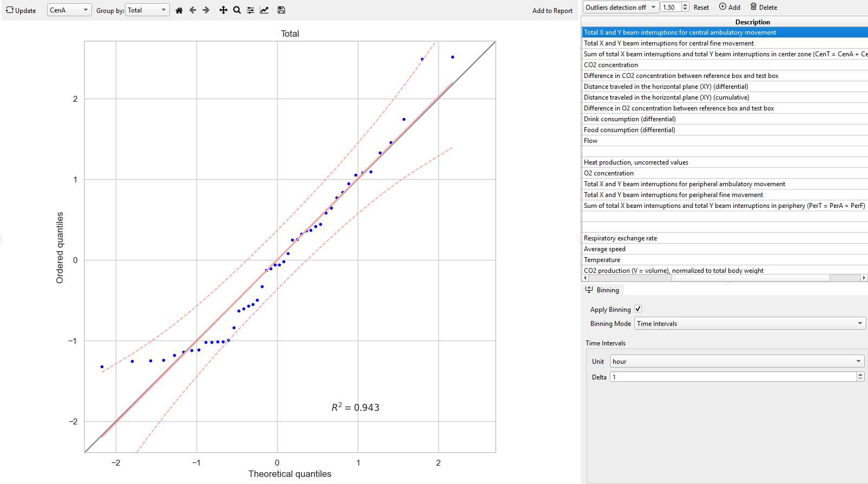Select central fine movement row

(725, 43)
